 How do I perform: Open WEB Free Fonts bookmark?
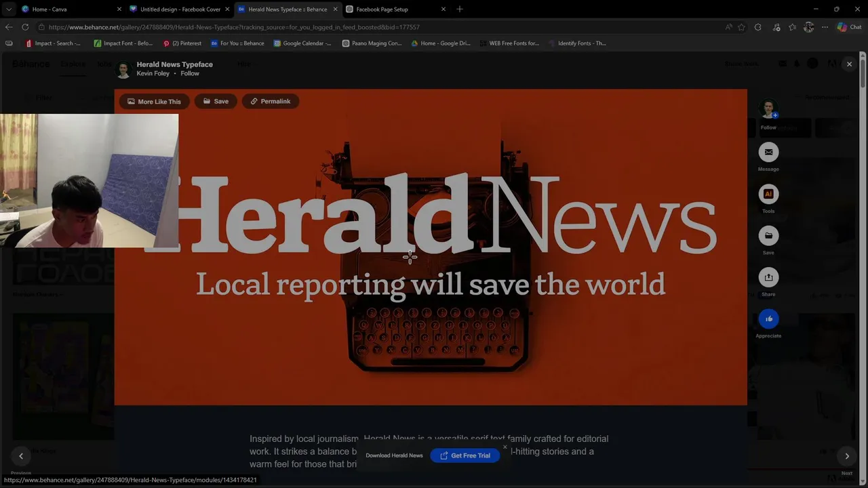tap(509, 43)
